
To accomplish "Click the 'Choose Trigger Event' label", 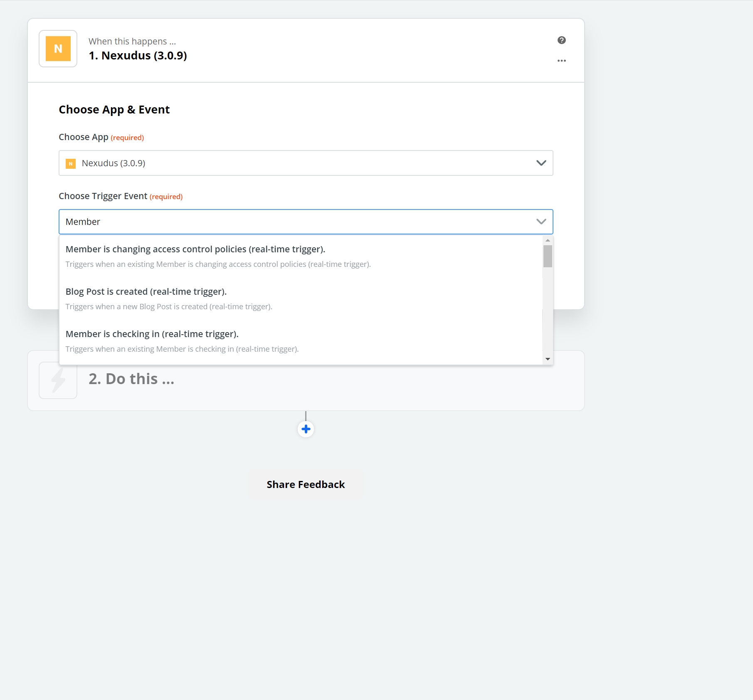I will pyautogui.click(x=103, y=196).
